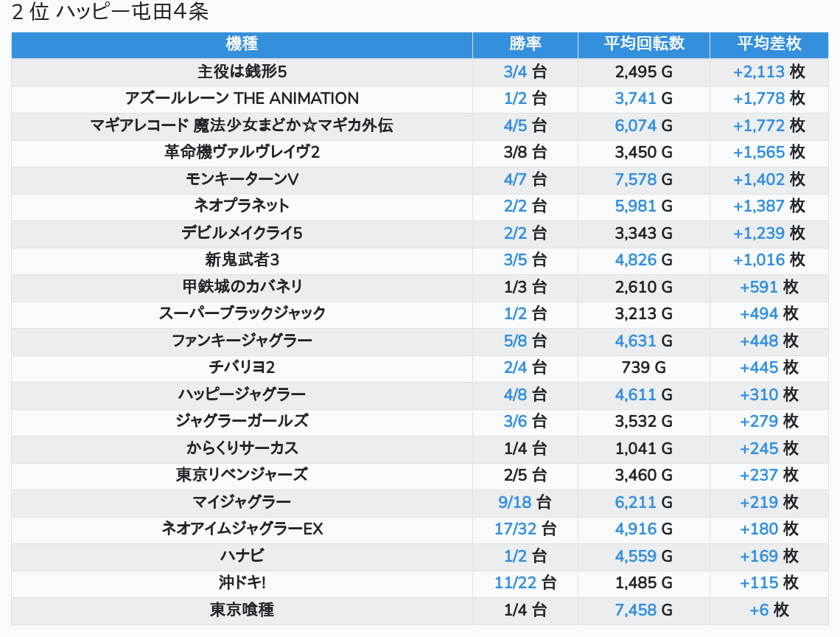Click the 勝率 column header
Viewport: 840px width, 637px height.
point(525,44)
